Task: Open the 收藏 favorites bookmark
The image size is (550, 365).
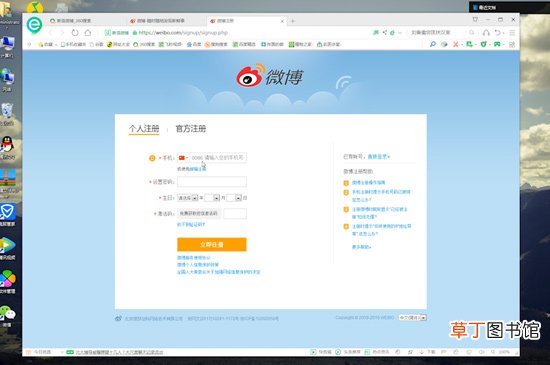Action: [x=46, y=45]
